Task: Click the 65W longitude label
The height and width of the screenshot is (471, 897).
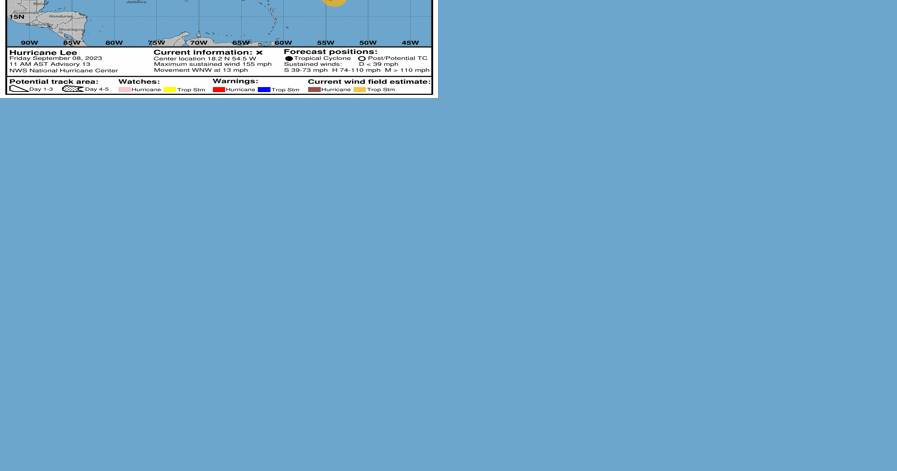Action: 241,43
